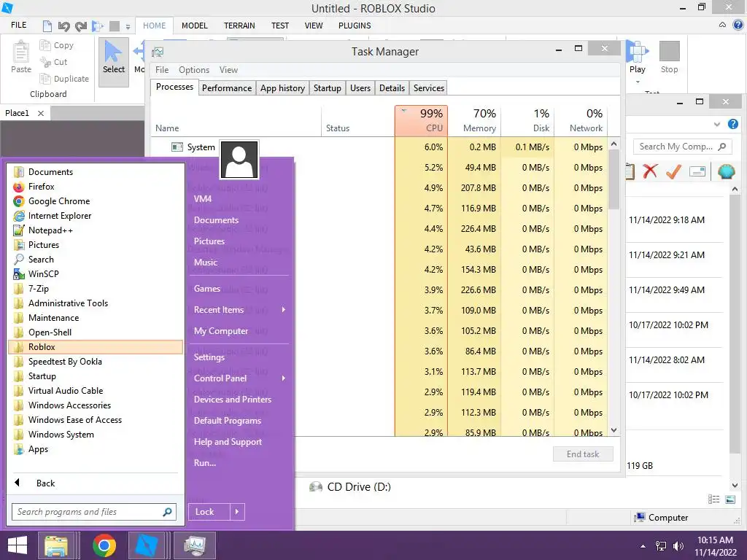
Task: Open Devices and Printers
Action: pyautogui.click(x=233, y=400)
